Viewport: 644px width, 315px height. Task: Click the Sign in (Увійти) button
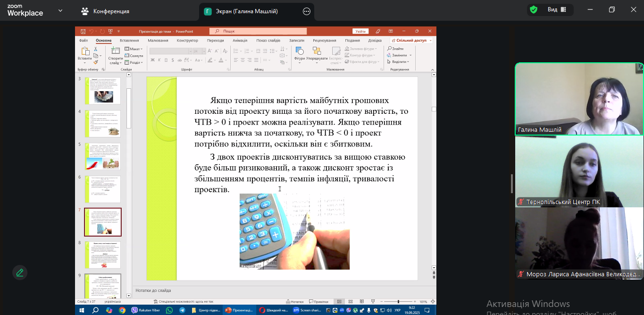coord(360,31)
